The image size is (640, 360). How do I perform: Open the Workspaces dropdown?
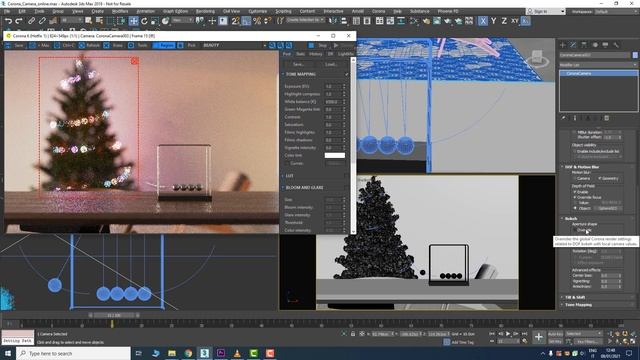(616, 11)
